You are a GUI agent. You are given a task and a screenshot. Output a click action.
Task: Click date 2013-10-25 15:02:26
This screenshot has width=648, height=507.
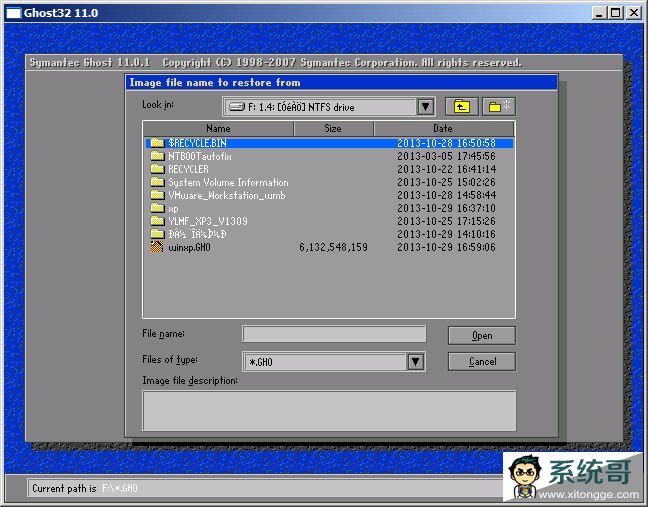coord(446,182)
